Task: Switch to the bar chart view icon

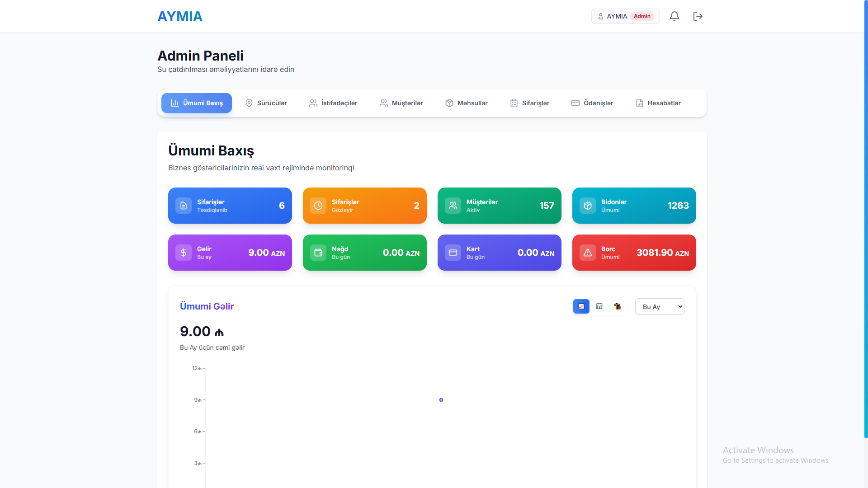Action: click(x=599, y=306)
